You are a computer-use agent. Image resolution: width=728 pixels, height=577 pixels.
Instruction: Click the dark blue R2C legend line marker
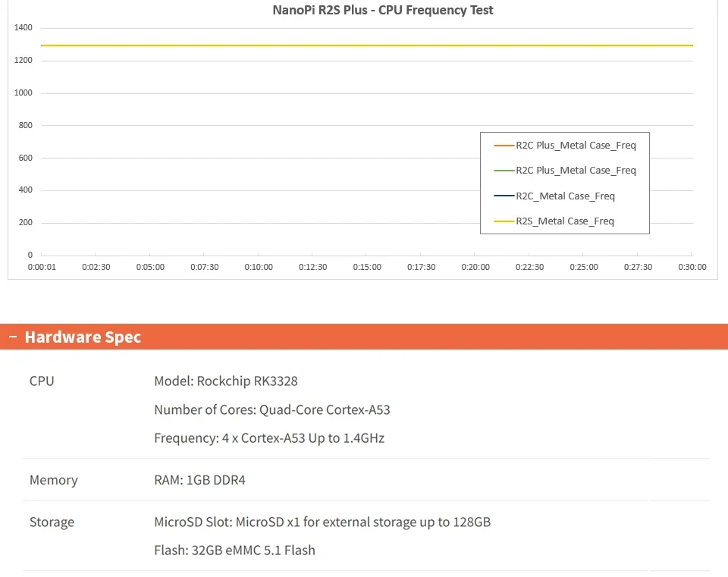(x=504, y=196)
